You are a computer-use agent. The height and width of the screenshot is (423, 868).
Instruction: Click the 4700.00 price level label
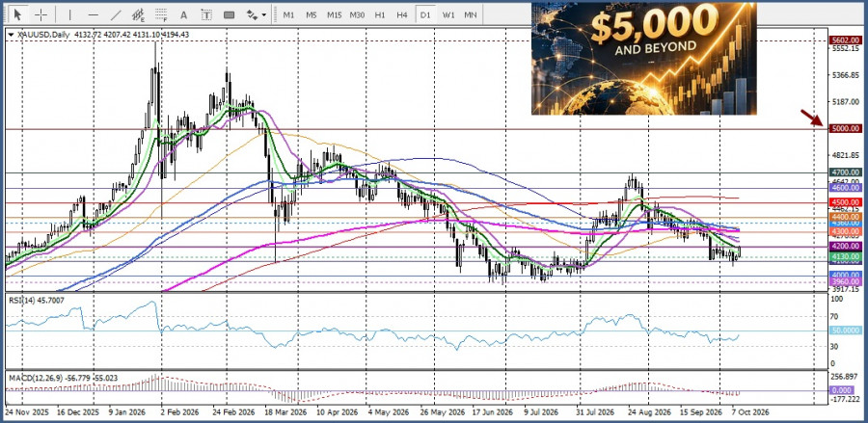click(845, 172)
